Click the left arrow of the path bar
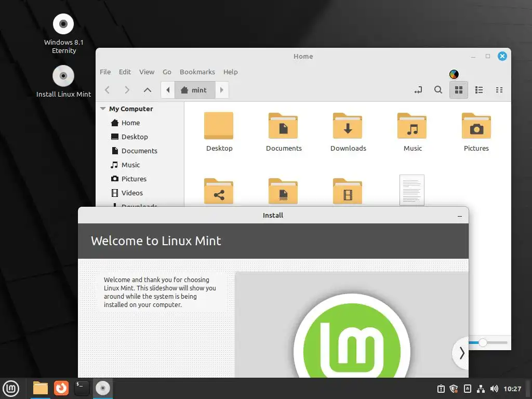The image size is (532, 399). (x=168, y=90)
